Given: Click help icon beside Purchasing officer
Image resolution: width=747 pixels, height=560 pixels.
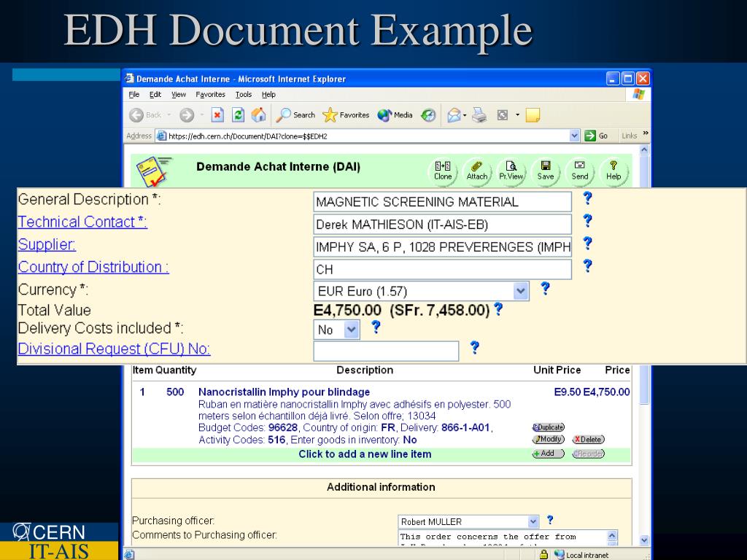Looking at the screenshot, I should pyautogui.click(x=550, y=519).
